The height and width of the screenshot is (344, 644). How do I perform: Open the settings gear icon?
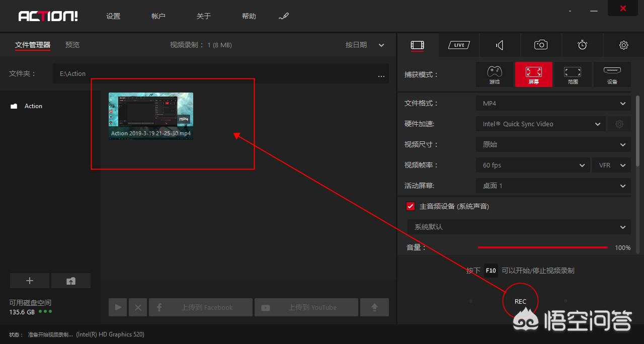[x=623, y=45]
